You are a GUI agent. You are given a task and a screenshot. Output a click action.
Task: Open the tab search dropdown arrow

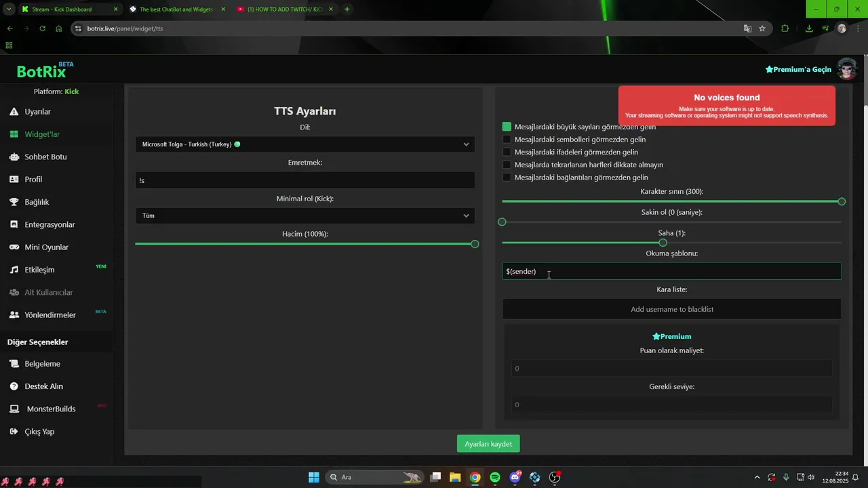8,9
